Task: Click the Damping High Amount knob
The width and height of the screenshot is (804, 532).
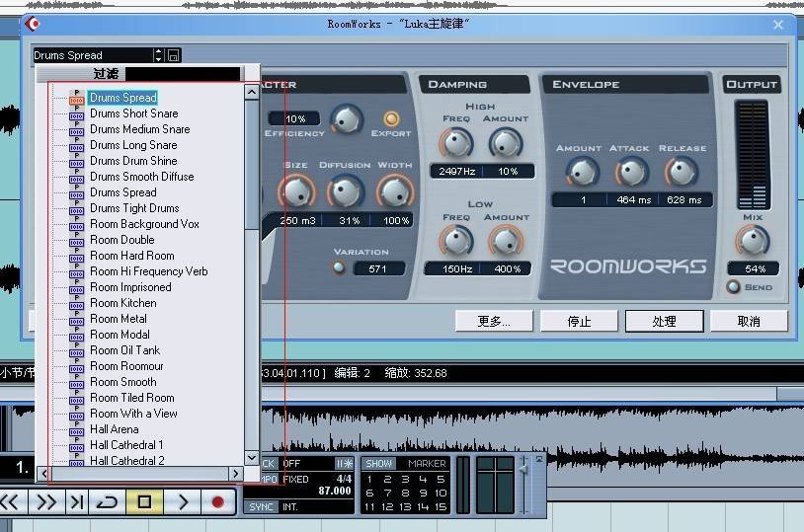Action: [506, 143]
